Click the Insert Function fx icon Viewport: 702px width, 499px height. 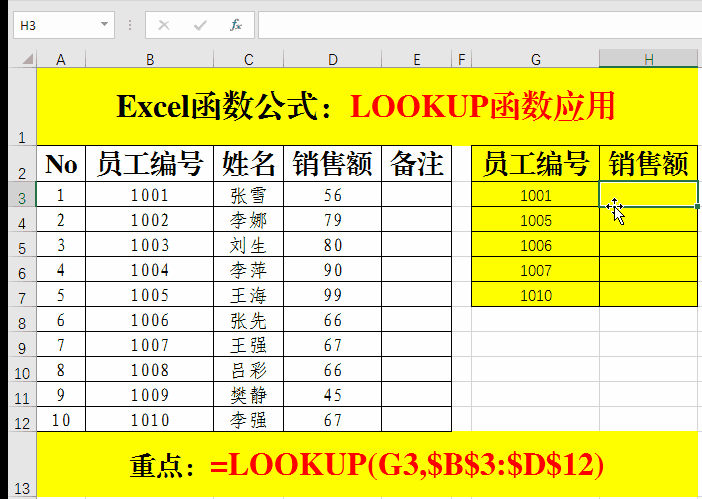[235, 24]
